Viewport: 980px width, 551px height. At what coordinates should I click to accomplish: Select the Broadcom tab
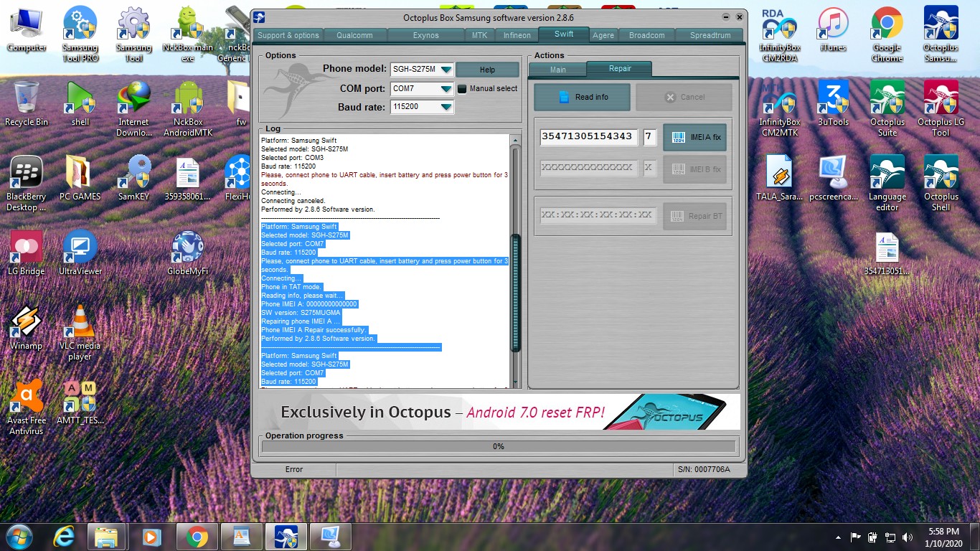(647, 35)
